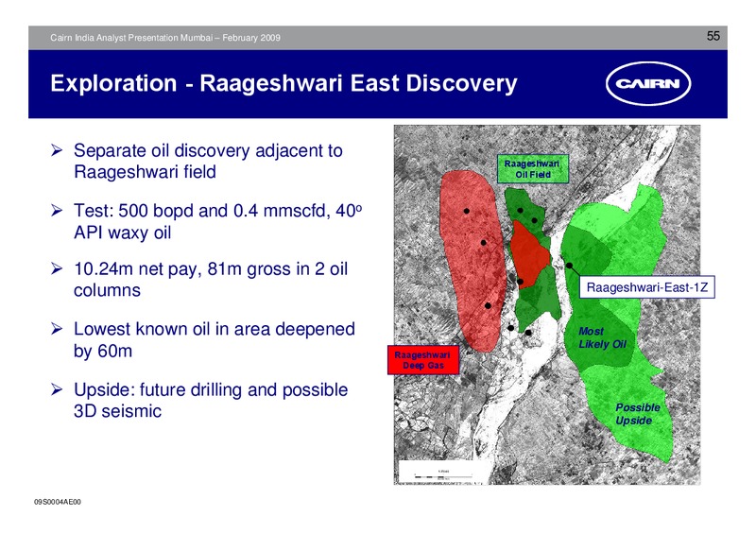
Task: Click the 'Cairn India Analyst Presentation Mumbai' header text
Action: (164, 38)
